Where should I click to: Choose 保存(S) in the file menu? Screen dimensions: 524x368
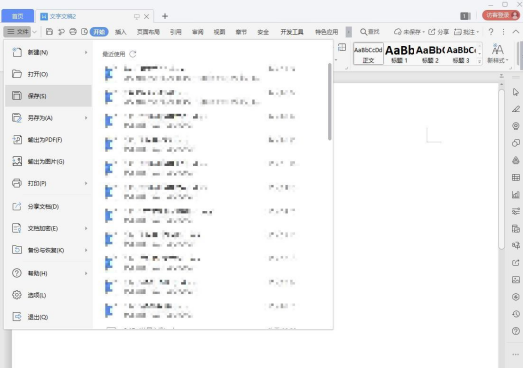tap(48, 96)
